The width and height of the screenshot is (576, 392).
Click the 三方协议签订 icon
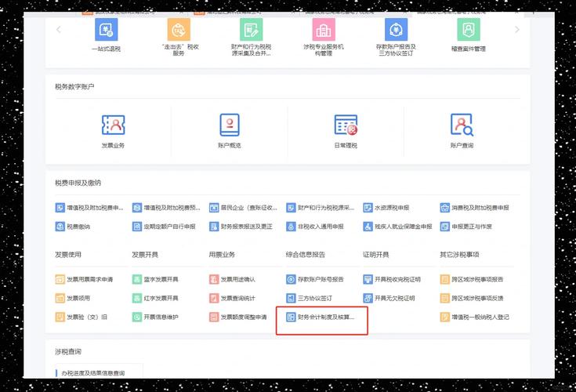click(x=291, y=298)
